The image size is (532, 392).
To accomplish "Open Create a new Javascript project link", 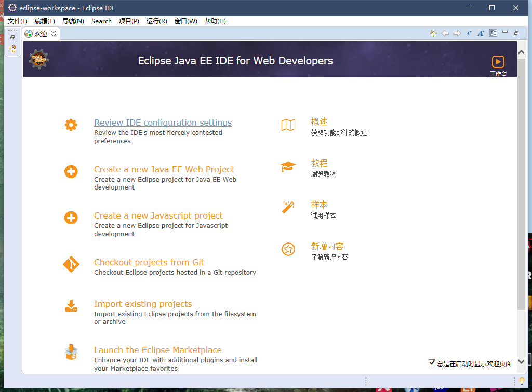I will tap(158, 215).
